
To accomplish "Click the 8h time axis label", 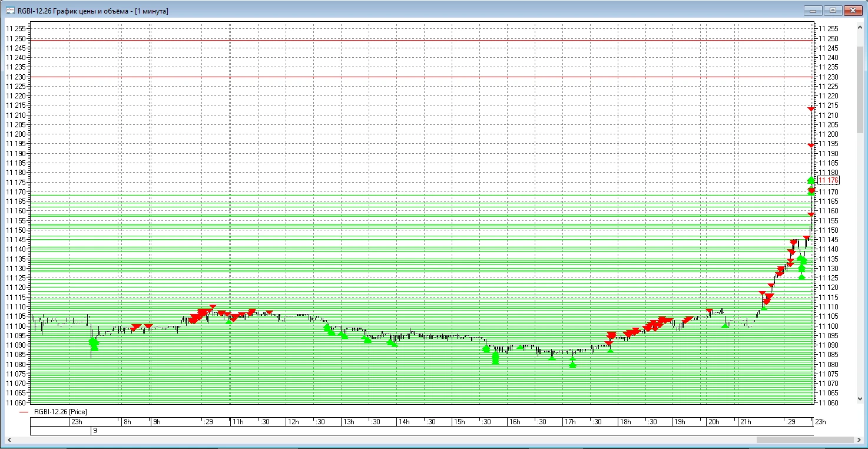I will (128, 422).
